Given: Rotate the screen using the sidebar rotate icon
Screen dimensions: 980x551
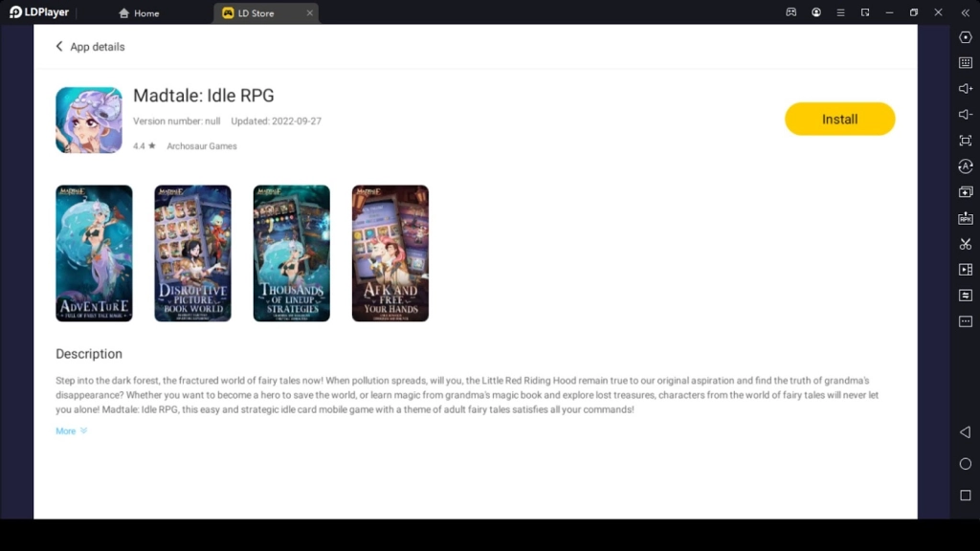Looking at the screenshot, I should pyautogui.click(x=966, y=165).
